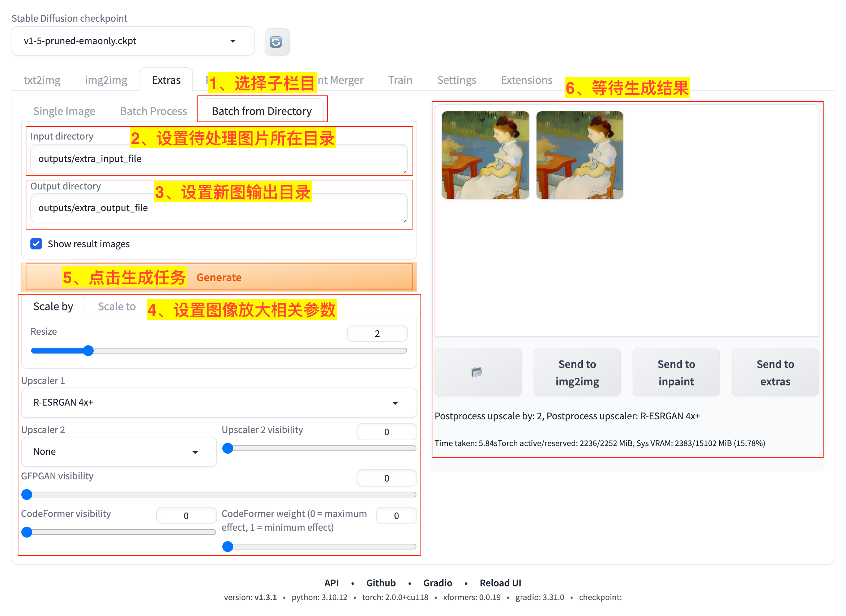This screenshot has width=846, height=616.
Task: Click the Input directory text field
Action: tap(219, 159)
